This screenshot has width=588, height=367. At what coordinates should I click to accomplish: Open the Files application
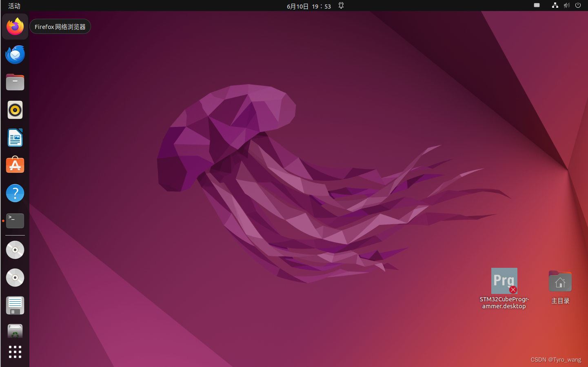(x=15, y=82)
